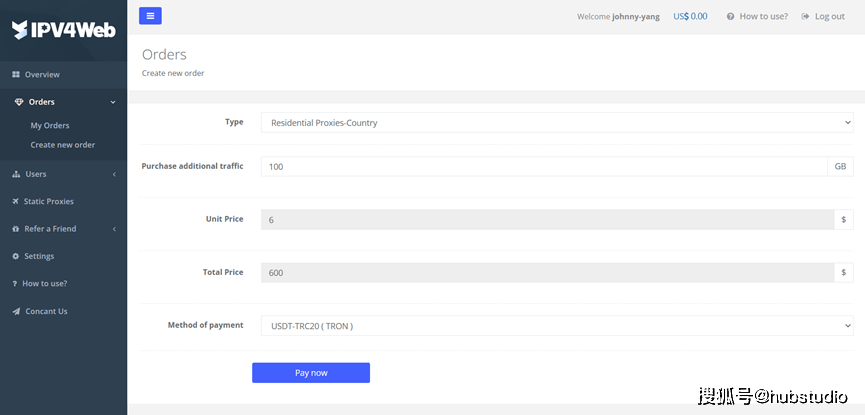This screenshot has width=865, height=415.
Task: Open the Method of payment dropdown
Action: [557, 326]
